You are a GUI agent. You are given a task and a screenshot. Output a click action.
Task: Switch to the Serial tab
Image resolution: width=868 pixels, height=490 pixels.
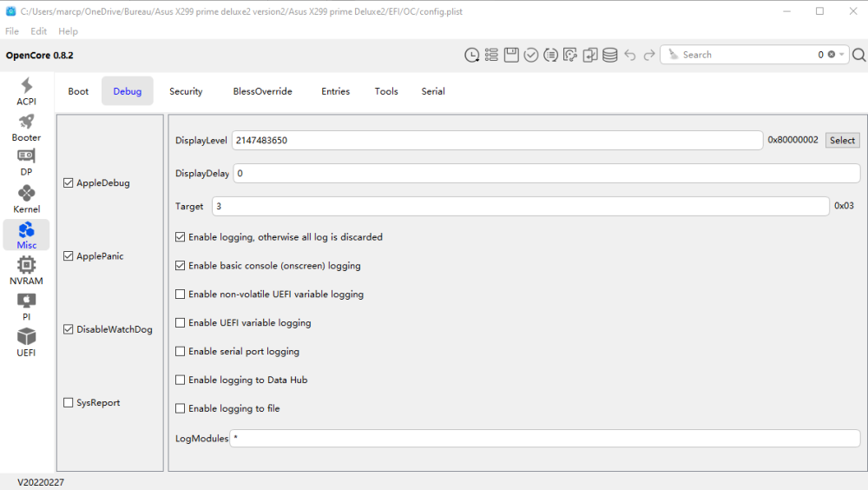pos(433,91)
